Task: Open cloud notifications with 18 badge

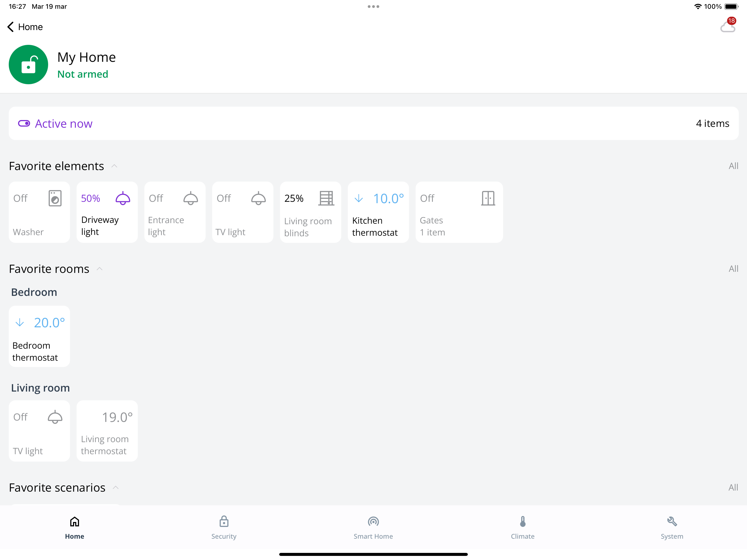Action: coord(728,25)
